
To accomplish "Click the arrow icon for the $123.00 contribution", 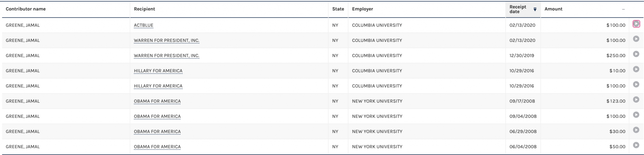I will pyautogui.click(x=636, y=100).
